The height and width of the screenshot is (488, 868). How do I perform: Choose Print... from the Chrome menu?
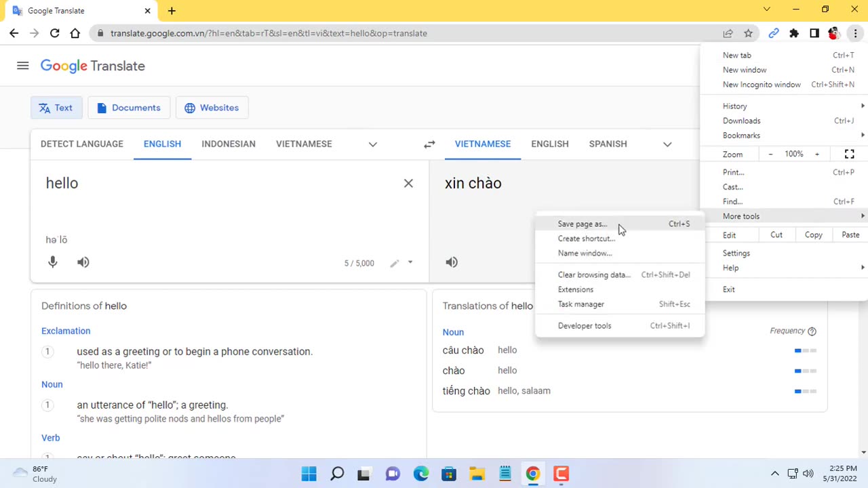tap(785, 173)
